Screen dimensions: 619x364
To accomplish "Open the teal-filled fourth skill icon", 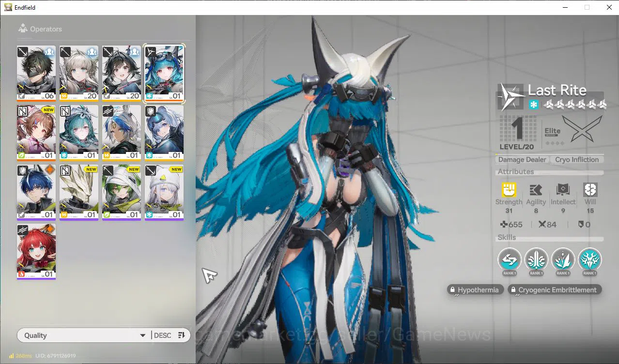I will 589,260.
